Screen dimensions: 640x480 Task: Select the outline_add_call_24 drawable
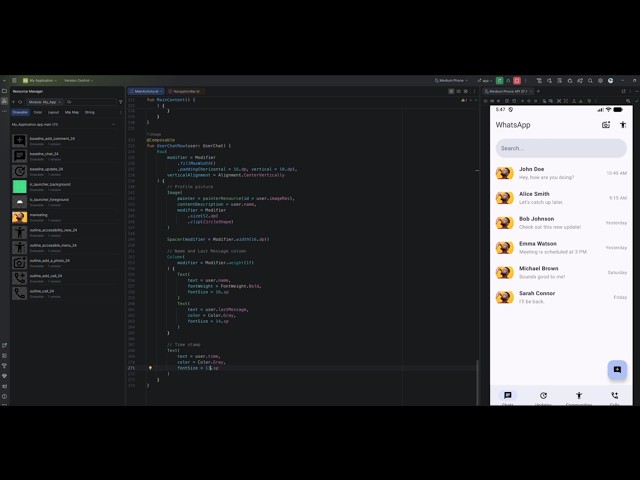pyautogui.click(x=65, y=278)
